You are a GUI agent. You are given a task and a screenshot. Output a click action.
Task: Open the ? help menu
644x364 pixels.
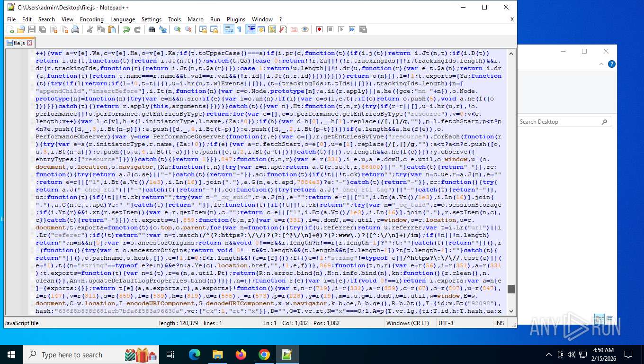point(281,19)
